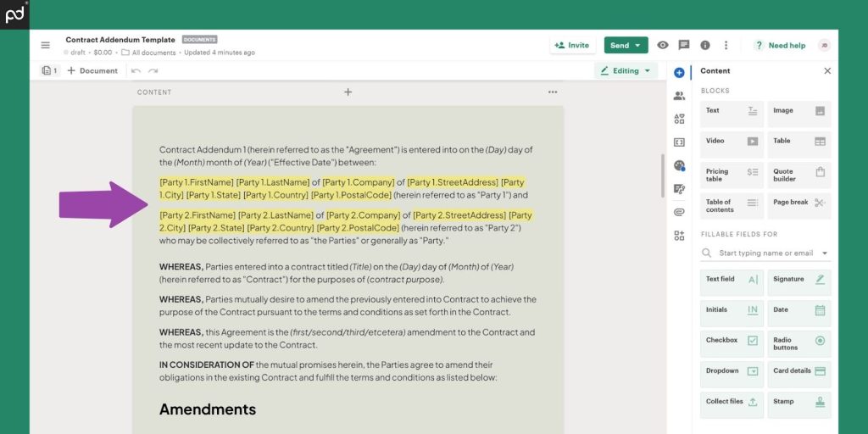The height and width of the screenshot is (434, 868).
Task: Open the design palette sidebar icon
Action: tap(679, 165)
